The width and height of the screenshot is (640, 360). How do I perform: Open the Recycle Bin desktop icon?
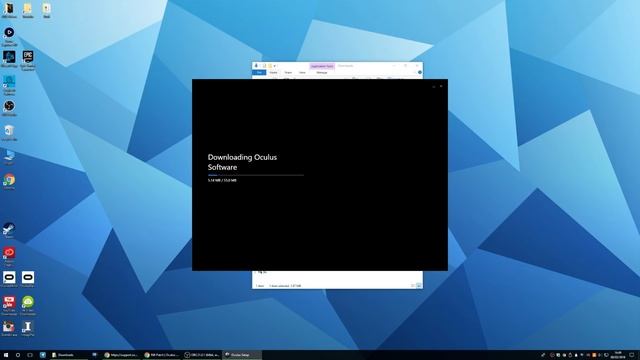tap(9, 133)
